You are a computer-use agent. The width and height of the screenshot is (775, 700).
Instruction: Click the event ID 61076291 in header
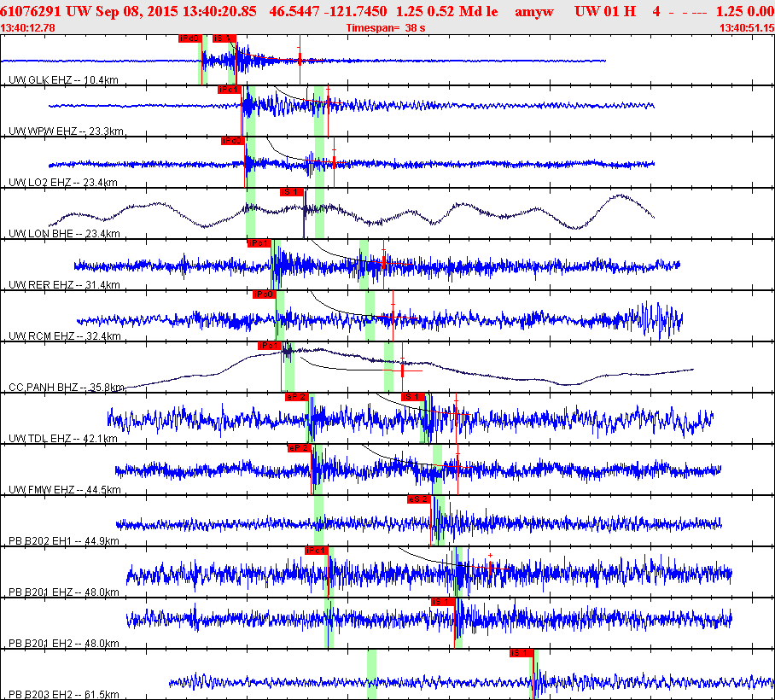click(30, 12)
